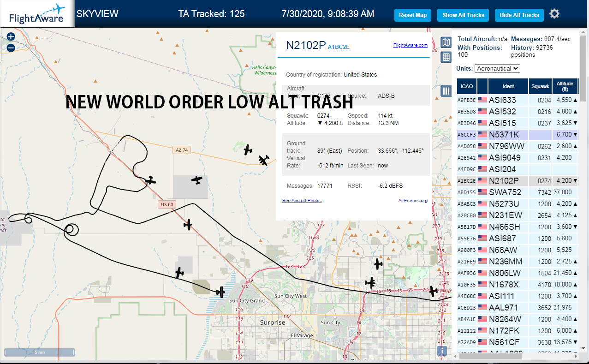Select aircraft ASI204 in the table
This screenshot has width=589, height=364.
518,169
